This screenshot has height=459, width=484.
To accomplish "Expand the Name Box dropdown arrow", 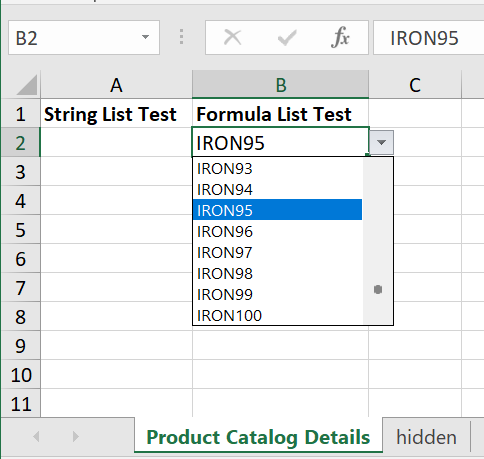I will tap(145, 37).
